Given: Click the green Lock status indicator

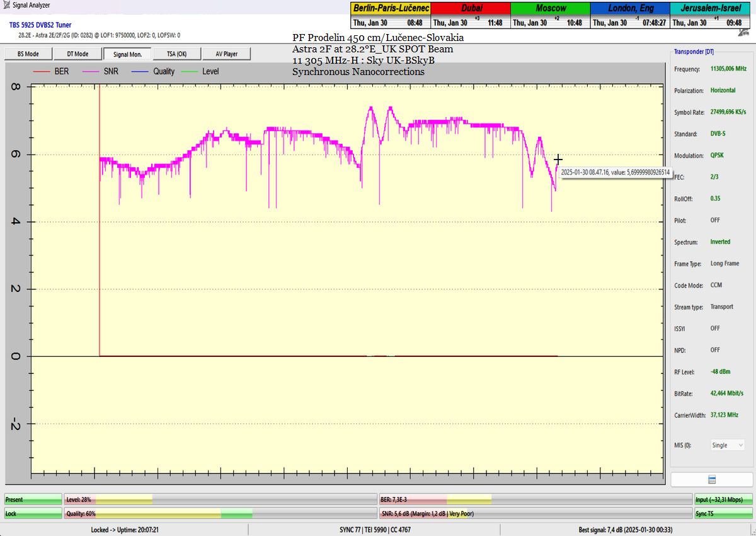Looking at the screenshot, I should point(33,514).
